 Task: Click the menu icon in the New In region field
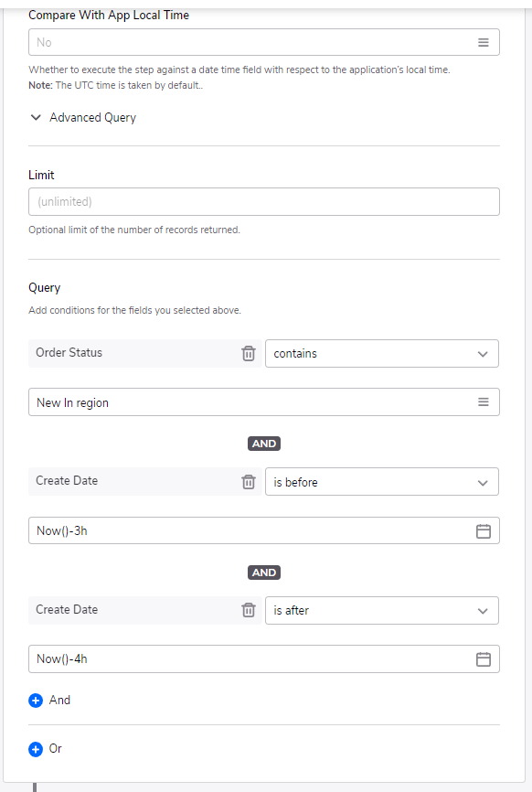coord(483,402)
